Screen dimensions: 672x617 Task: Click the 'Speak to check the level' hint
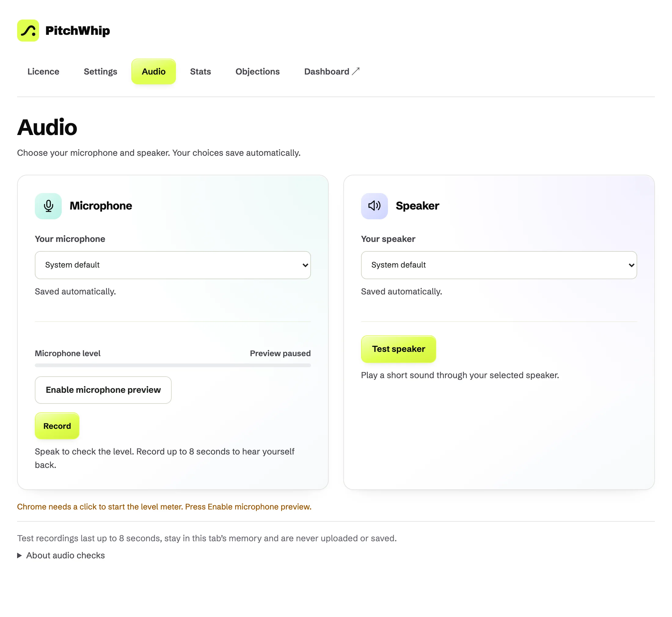pyautogui.click(x=165, y=458)
